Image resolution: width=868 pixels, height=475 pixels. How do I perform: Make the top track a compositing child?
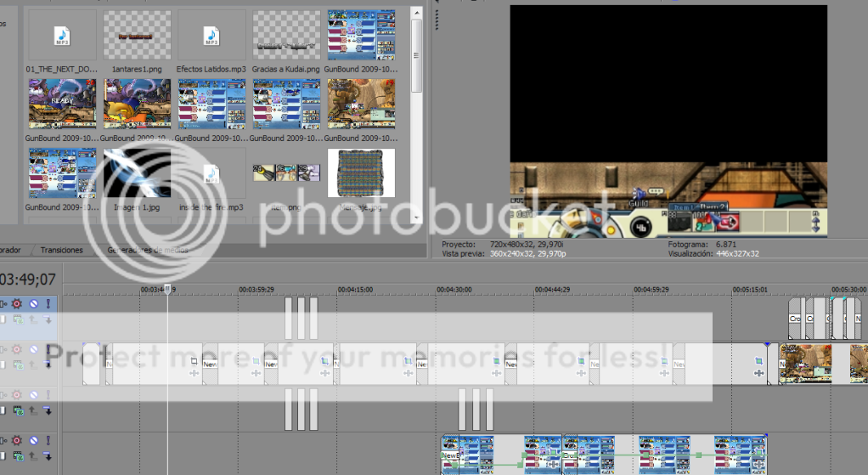click(48, 319)
